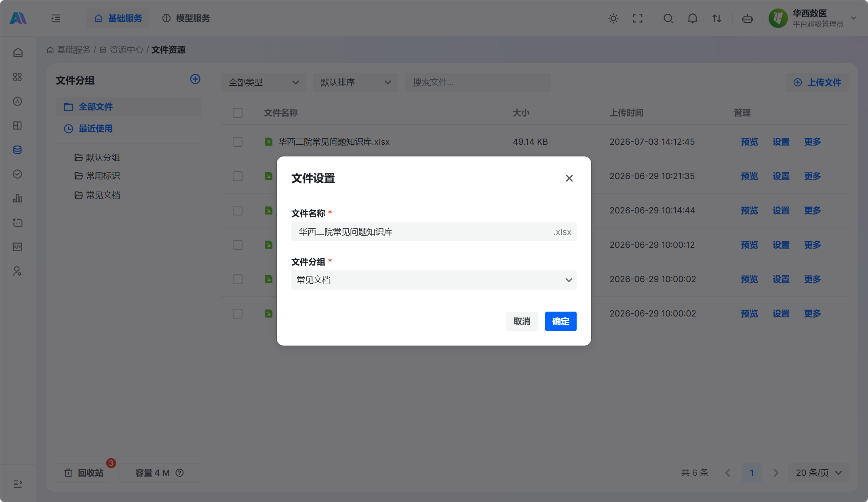Open the task list sidebar icon
868x502 pixels.
click(17, 222)
